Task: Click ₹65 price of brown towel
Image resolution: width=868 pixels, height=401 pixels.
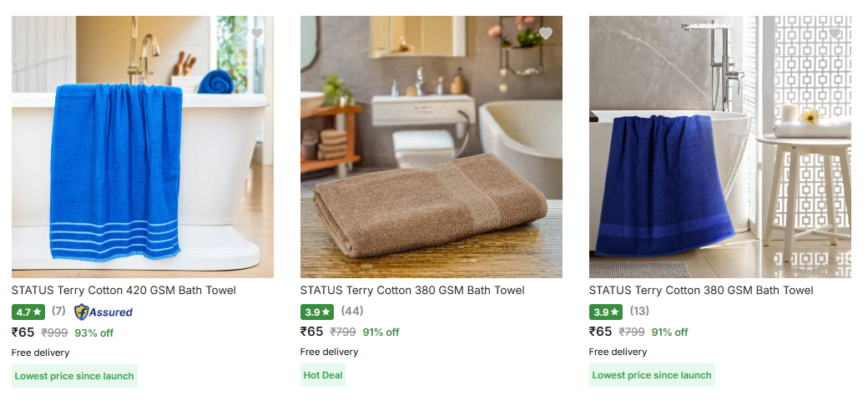Action: (311, 332)
